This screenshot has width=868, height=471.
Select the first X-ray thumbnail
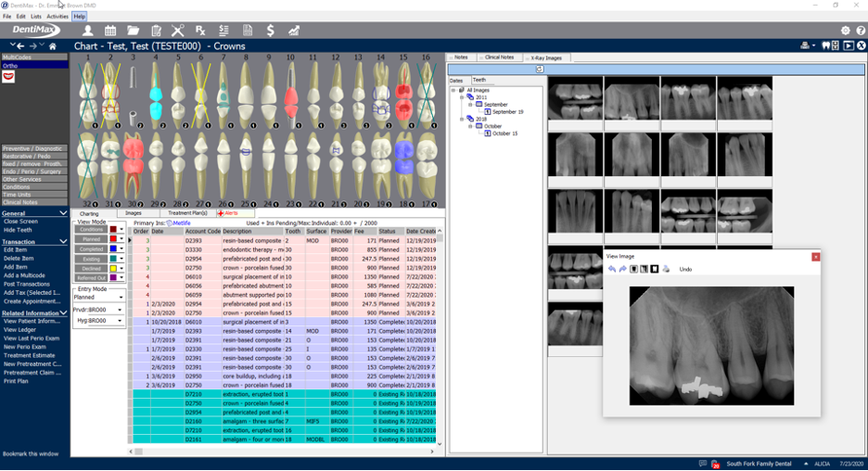coord(575,98)
